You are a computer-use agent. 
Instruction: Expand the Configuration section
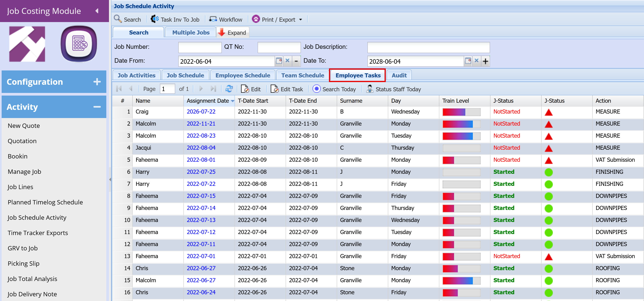click(97, 82)
